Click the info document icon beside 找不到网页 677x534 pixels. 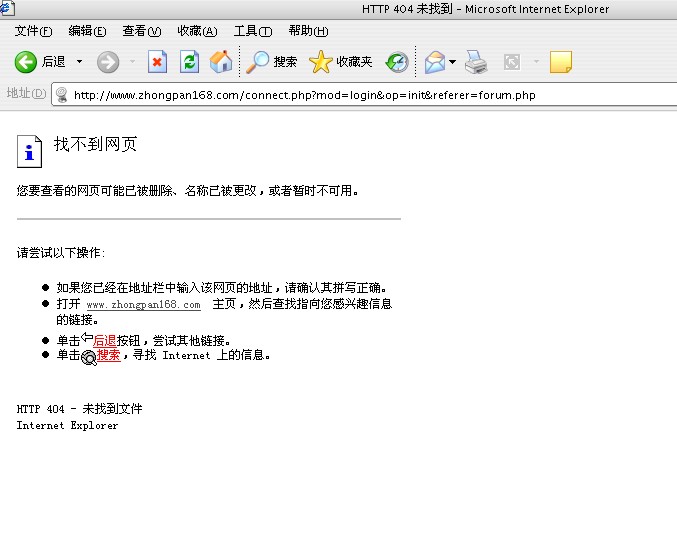29,151
